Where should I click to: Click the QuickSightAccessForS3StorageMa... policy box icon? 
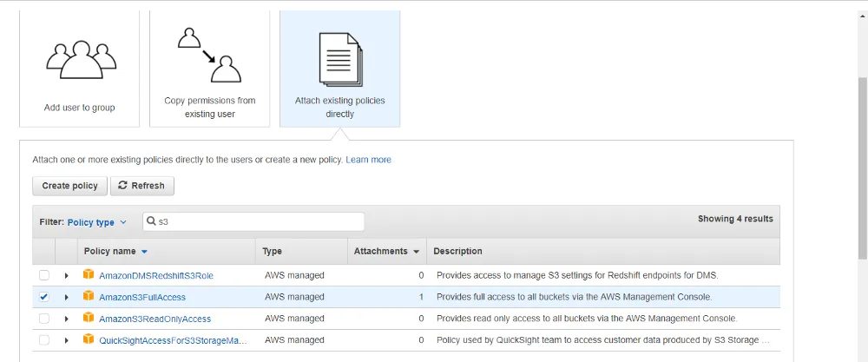pos(89,339)
